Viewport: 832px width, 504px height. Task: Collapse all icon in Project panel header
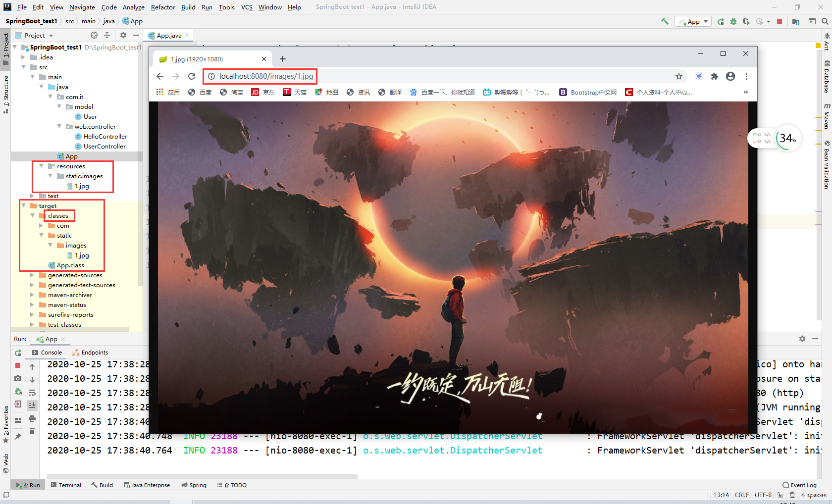107,35
